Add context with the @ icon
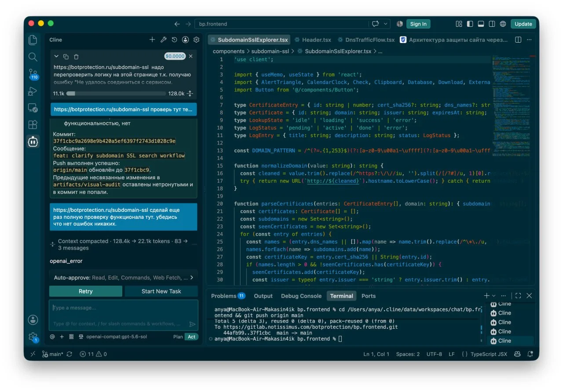 click(x=52, y=337)
